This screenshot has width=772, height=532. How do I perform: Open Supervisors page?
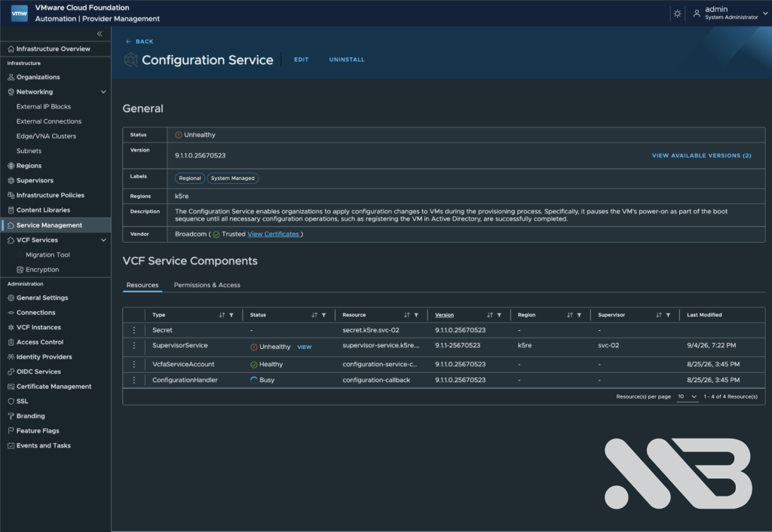coord(35,180)
